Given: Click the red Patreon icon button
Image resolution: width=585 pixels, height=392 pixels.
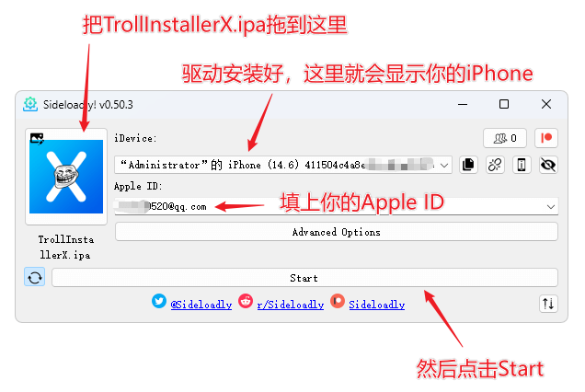Looking at the screenshot, I should point(546,138).
